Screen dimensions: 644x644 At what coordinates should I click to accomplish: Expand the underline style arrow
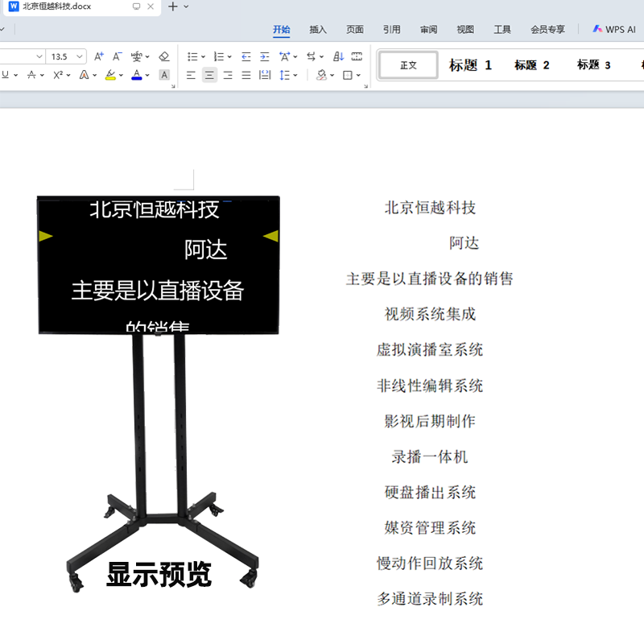pyautogui.click(x=15, y=75)
